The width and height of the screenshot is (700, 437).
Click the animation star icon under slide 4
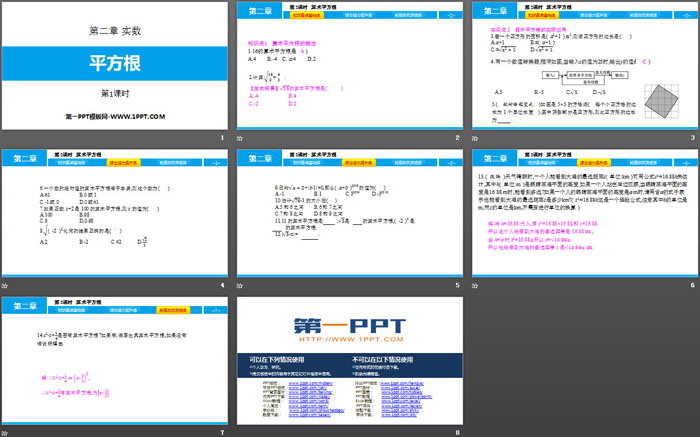(x=4, y=286)
